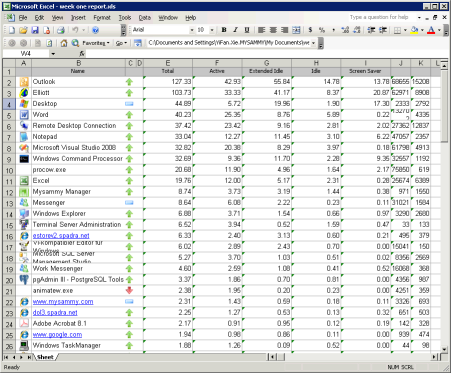
Task: Open fill color dropdown arrow
Action: [x=422, y=30]
